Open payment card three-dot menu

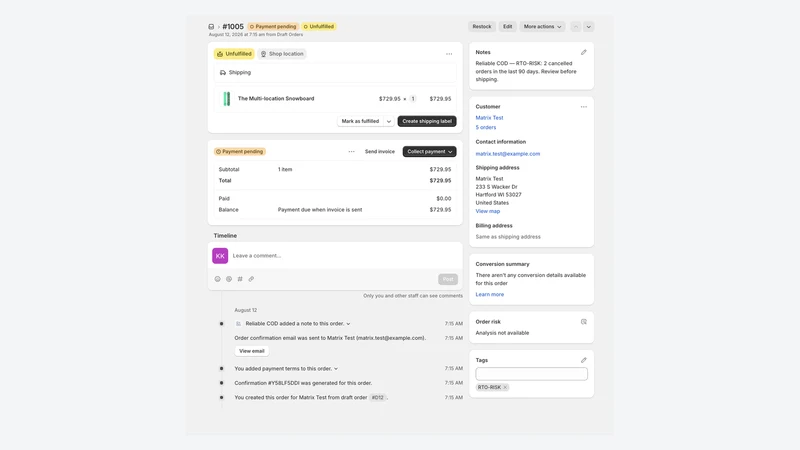[352, 152]
